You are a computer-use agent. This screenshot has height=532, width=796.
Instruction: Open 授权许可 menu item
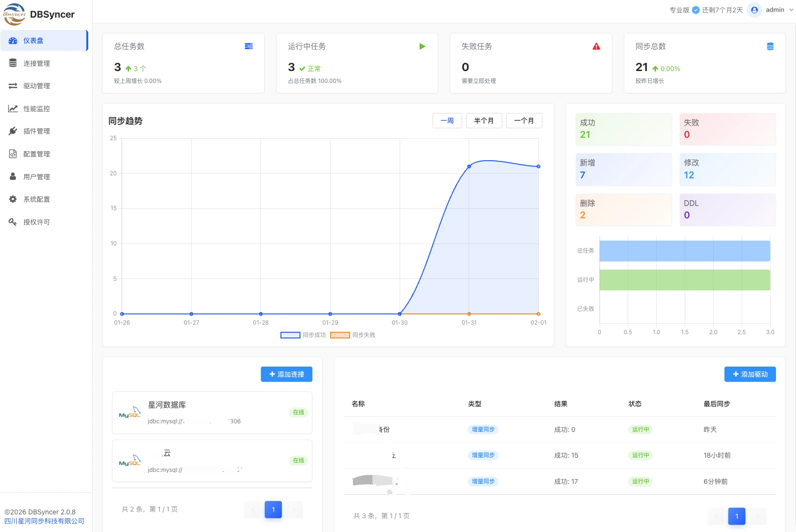click(x=44, y=222)
